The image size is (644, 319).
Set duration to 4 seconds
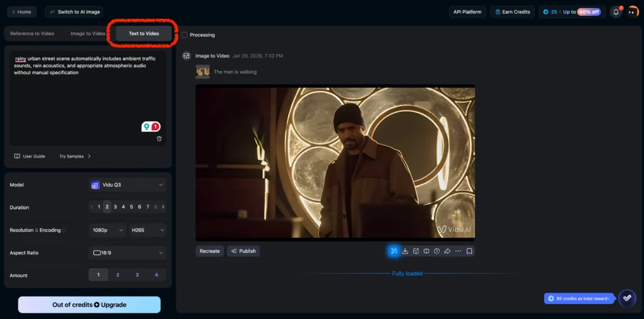[123, 207]
